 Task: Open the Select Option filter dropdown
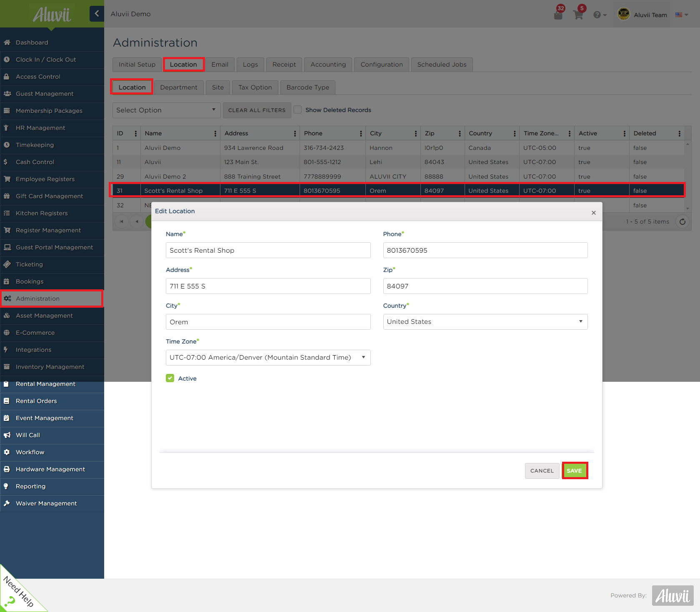point(166,110)
